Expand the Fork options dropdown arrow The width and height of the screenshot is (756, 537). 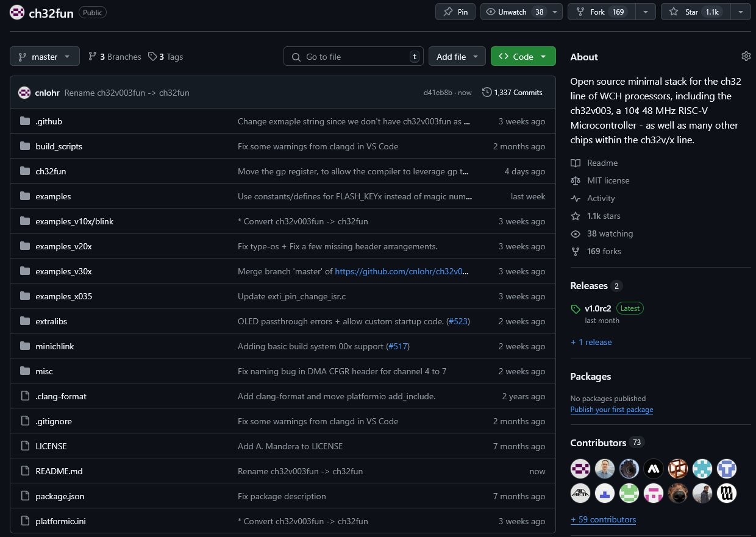646,12
